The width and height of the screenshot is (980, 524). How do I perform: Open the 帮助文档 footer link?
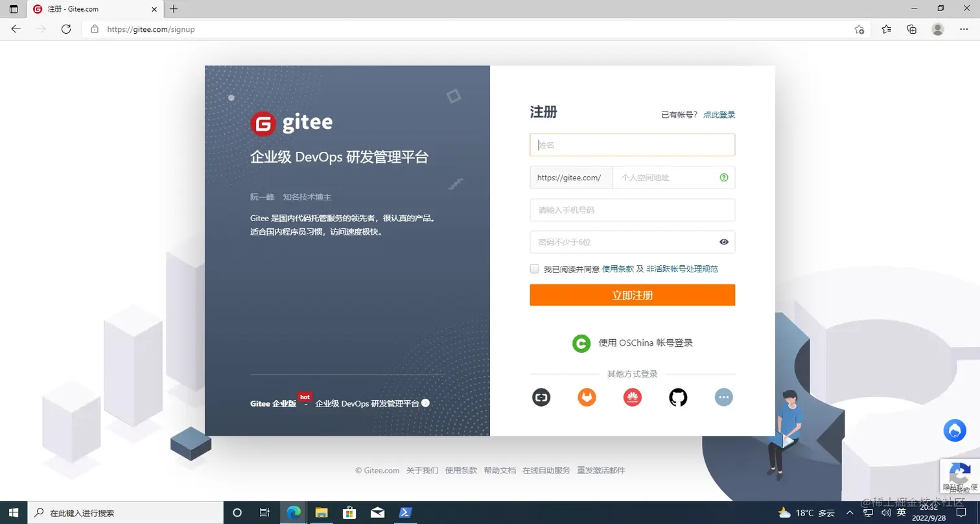click(500, 471)
